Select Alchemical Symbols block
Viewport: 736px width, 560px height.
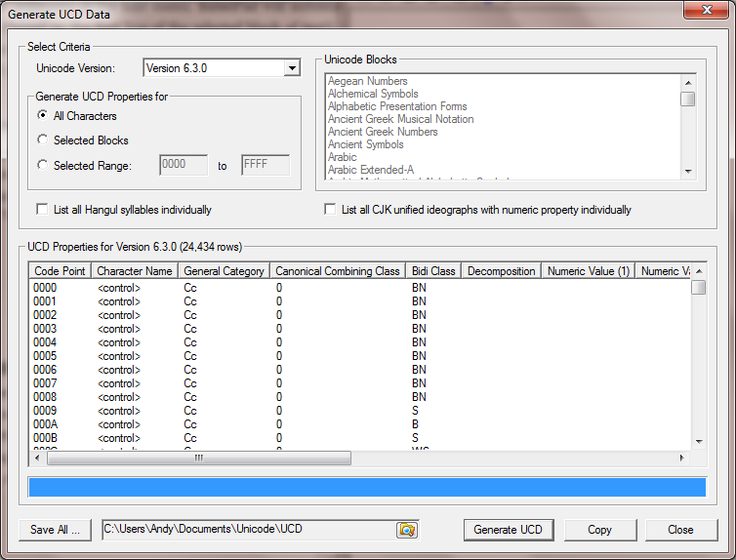tap(373, 94)
